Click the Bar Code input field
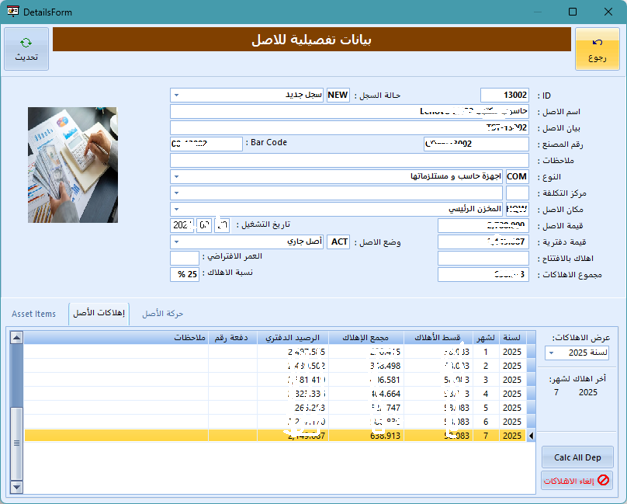 coord(206,144)
